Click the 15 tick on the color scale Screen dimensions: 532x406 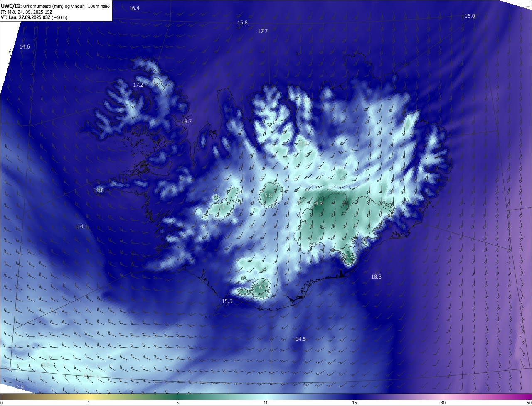pos(355,403)
